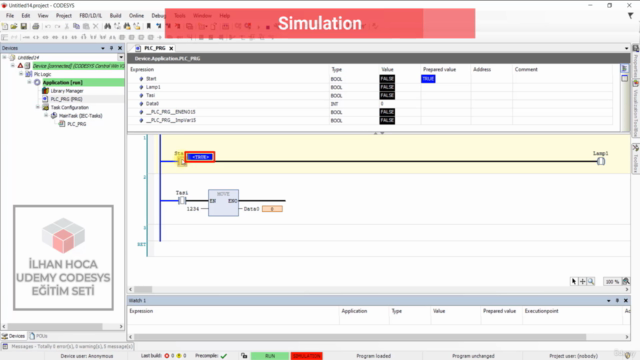This screenshot has width=640, height=360.
Task: Open the Visualization ToolBox side panel
Action: [x=636, y=109]
